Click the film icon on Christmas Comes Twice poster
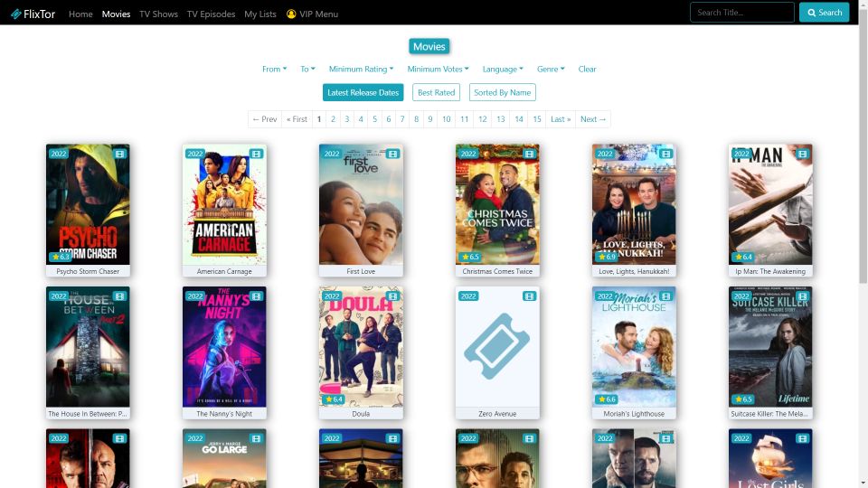868x488 pixels. pyautogui.click(x=529, y=154)
